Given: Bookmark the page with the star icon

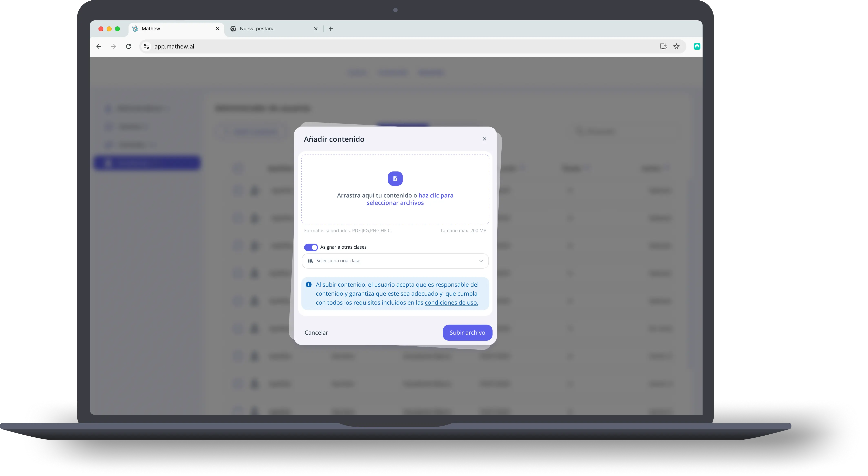Looking at the screenshot, I should click(x=677, y=47).
